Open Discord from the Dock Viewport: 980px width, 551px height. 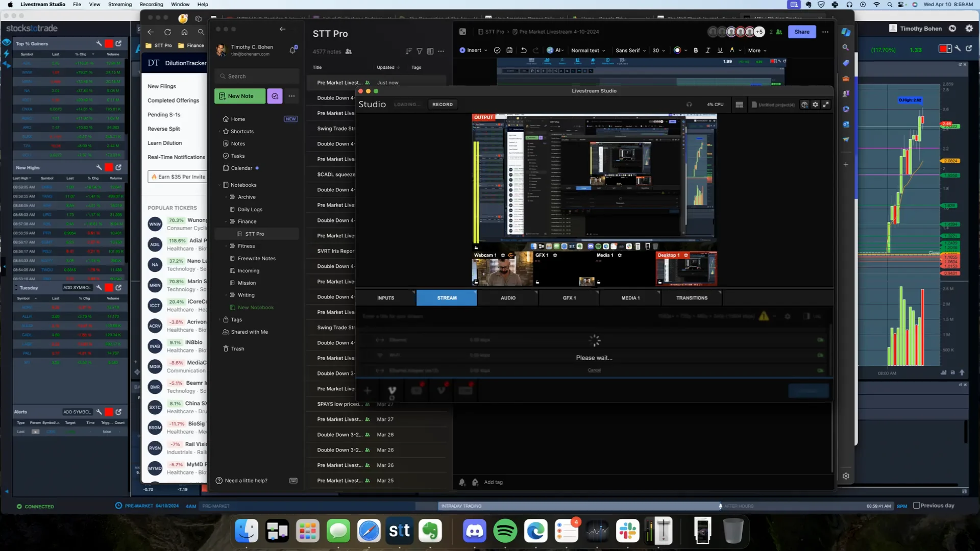pos(474,531)
